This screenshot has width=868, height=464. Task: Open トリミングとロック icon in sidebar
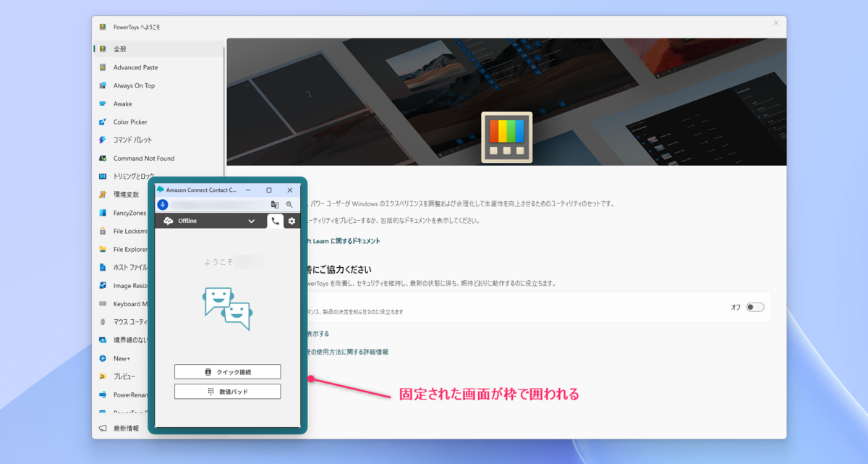[103, 176]
